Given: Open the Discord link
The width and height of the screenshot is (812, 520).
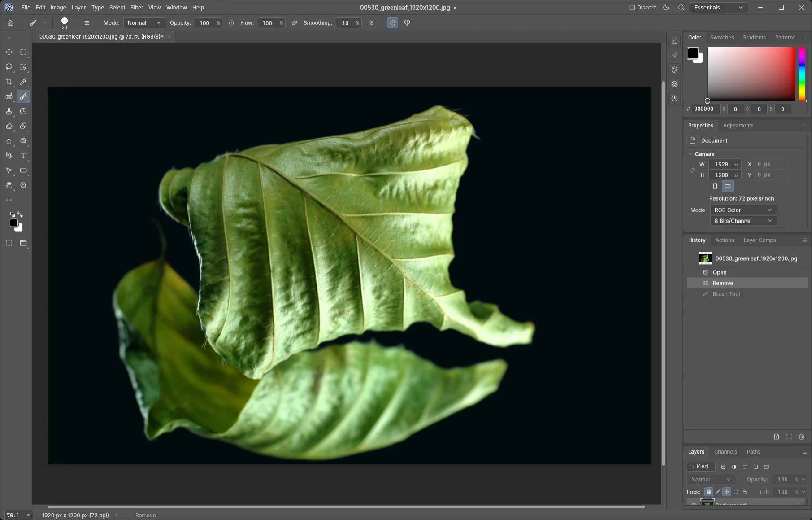Looking at the screenshot, I should tap(643, 8).
